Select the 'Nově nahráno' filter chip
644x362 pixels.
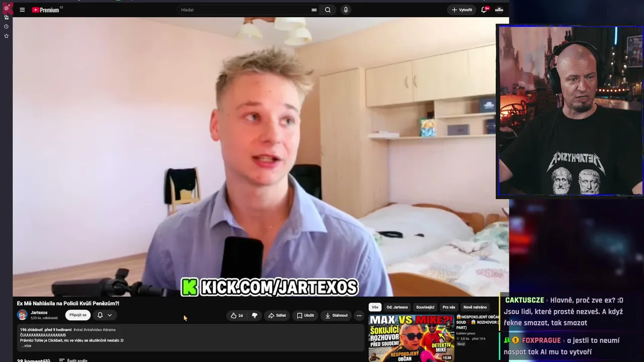coord(475,307)
